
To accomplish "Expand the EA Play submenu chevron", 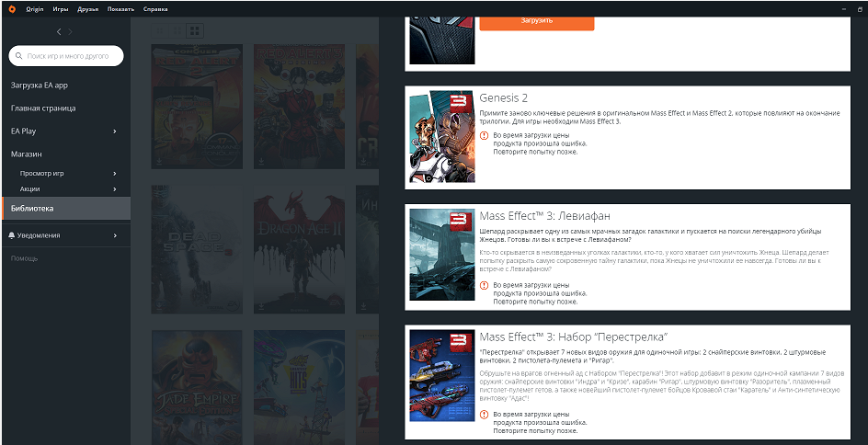I will pos(115,131).
